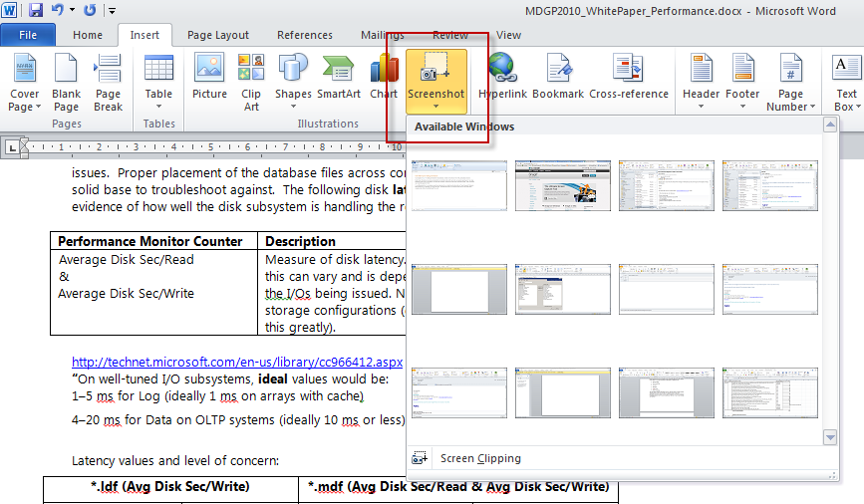The image size is (864, 504).
Task: Click the Hyperlink icon in ribbon
Action: click(502, 79)
